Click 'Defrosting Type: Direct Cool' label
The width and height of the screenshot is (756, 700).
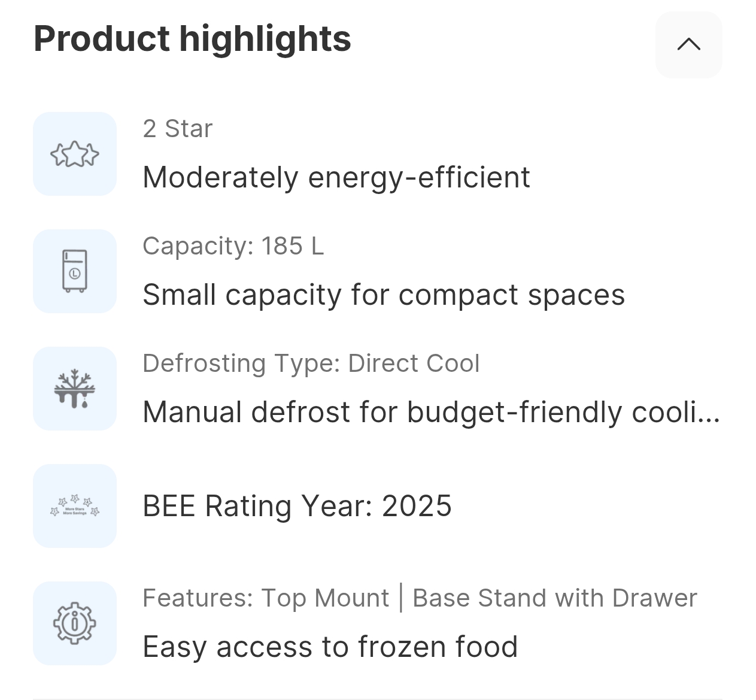[311, 363]
